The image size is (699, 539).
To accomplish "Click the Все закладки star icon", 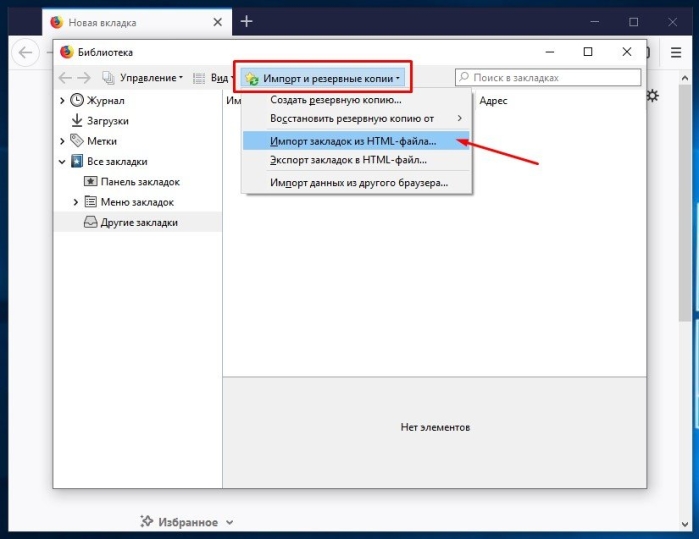I will pyautogui.click(x=77, y=161).
